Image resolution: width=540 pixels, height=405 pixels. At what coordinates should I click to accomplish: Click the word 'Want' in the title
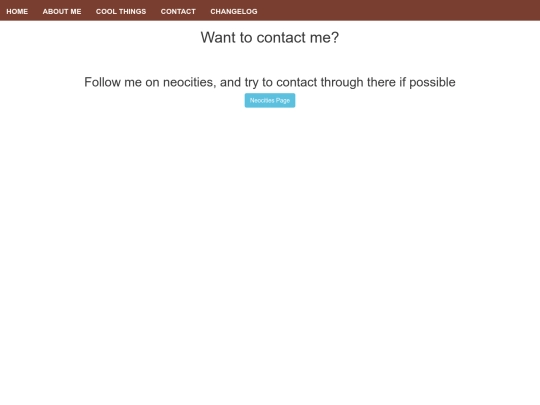point(218,37)
